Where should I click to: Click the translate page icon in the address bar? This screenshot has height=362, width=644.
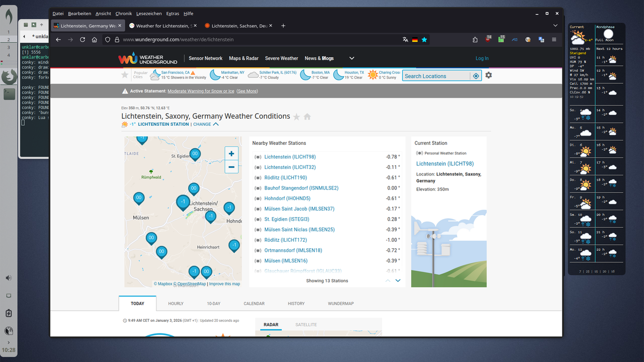[x=406, y=39]
